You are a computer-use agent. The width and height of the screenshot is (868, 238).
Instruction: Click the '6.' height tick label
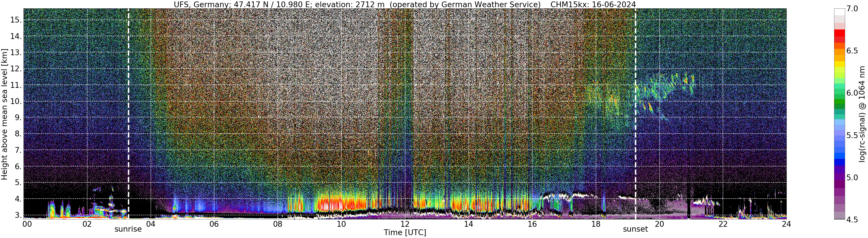tap(18, 167)
